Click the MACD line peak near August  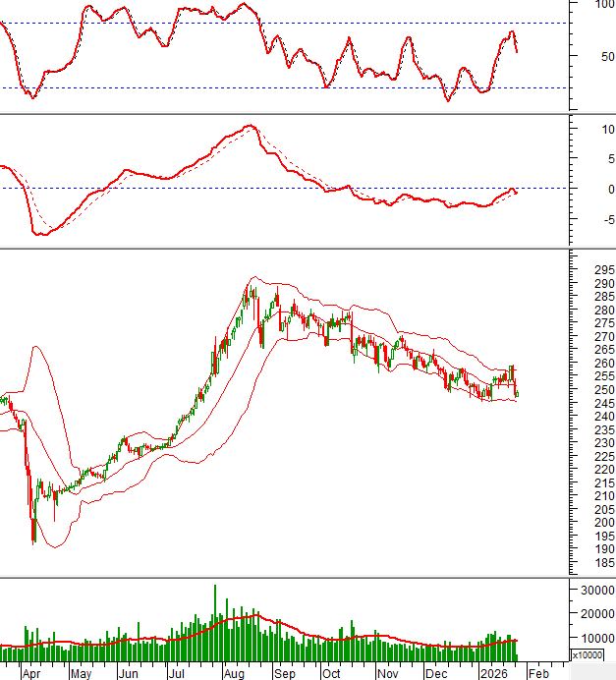tap(251, 126)
